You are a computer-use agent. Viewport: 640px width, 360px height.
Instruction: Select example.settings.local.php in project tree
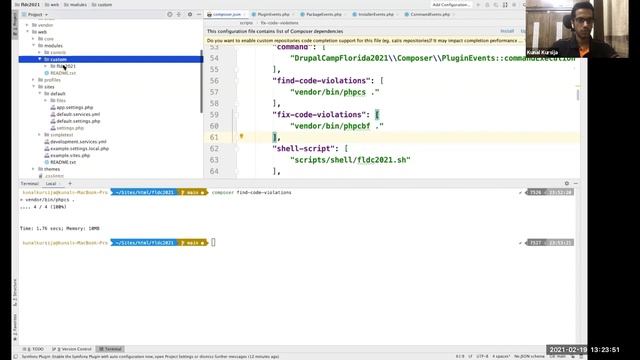click(80, 149)
